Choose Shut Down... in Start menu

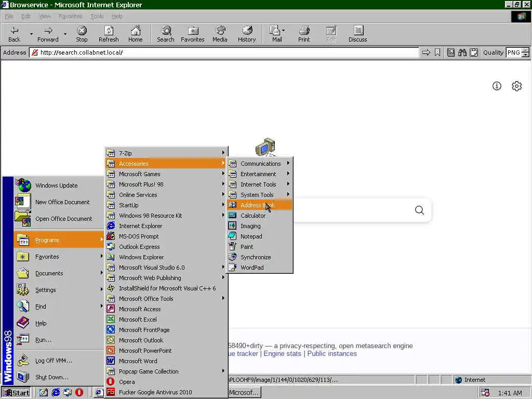(59, 377)
